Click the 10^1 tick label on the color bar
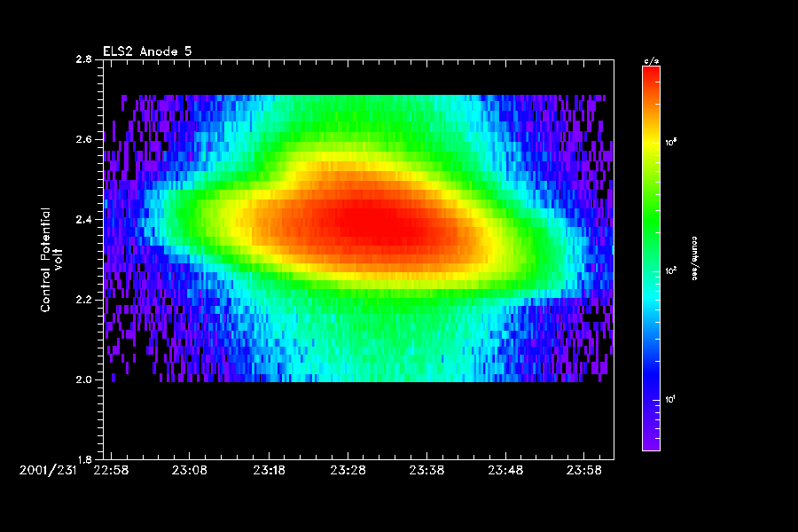The height and width of the screenshot is (532, 798). click(x=670, y=399)
